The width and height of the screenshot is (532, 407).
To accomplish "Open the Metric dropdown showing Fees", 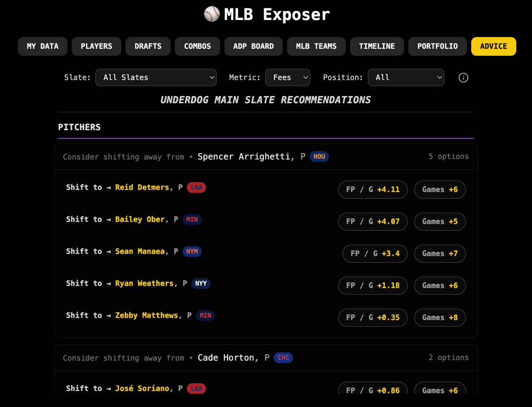I will coord(288,77).
